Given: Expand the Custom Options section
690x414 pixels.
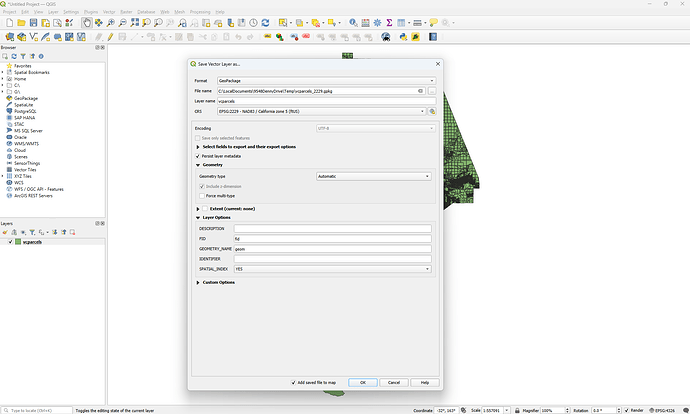Looking at the screenshot, I should [198, 282].
